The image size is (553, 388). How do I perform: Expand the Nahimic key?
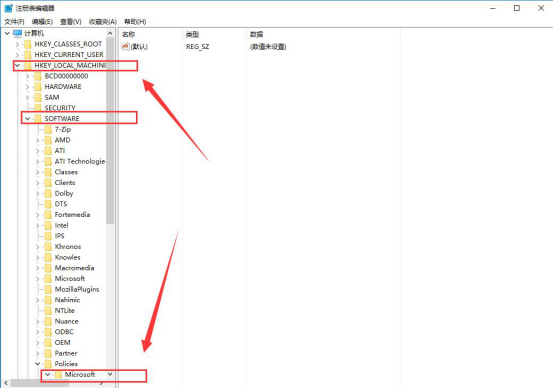coord(38,300)
